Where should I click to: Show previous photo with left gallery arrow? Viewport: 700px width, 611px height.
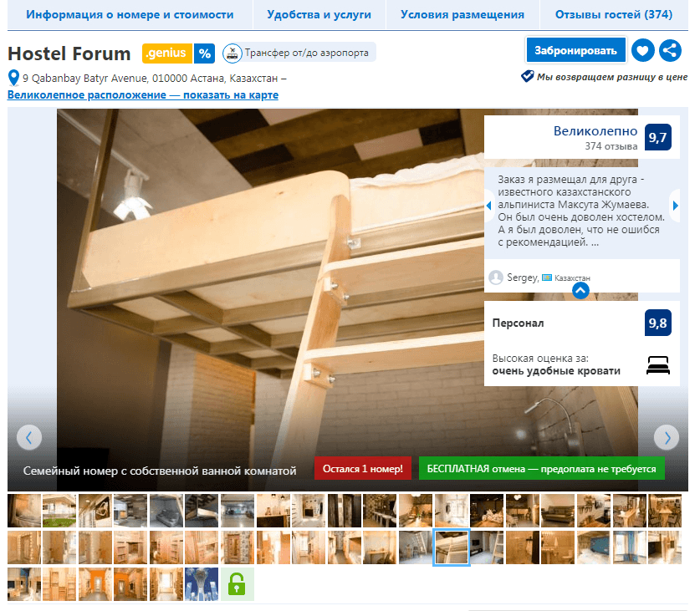pos(29,438)
